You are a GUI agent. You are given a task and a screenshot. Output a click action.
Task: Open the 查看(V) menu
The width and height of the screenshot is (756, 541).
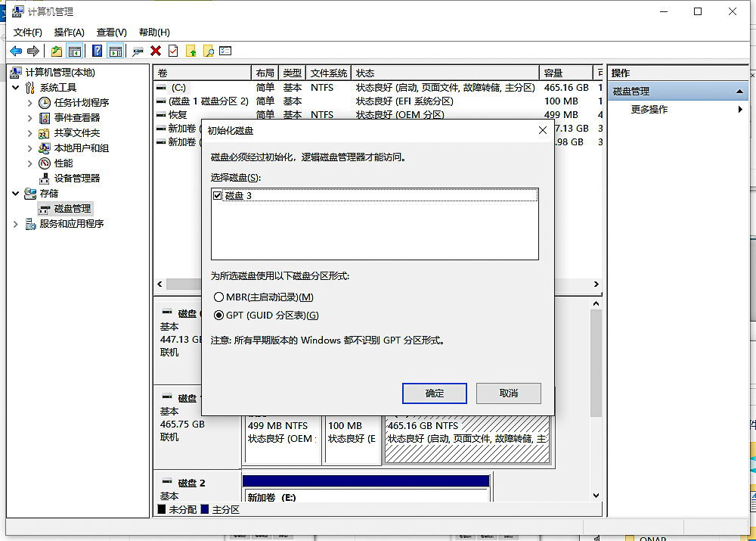[110, 32]
